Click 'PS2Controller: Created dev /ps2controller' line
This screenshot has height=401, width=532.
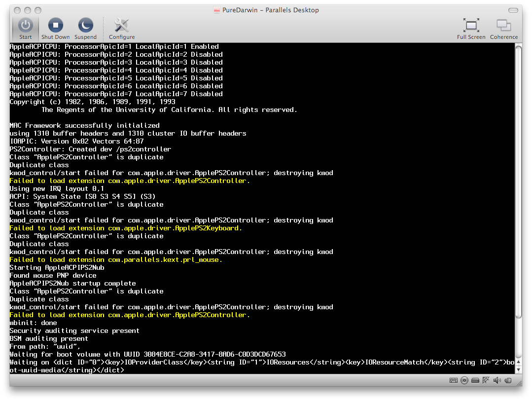click(90, 149)
